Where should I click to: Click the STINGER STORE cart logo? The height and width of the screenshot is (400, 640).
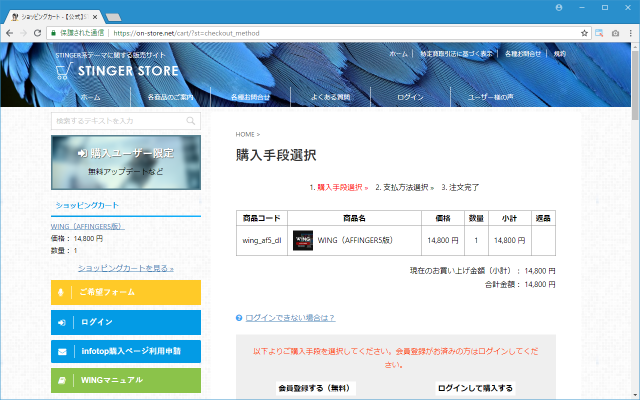click(x=117, y=71)
